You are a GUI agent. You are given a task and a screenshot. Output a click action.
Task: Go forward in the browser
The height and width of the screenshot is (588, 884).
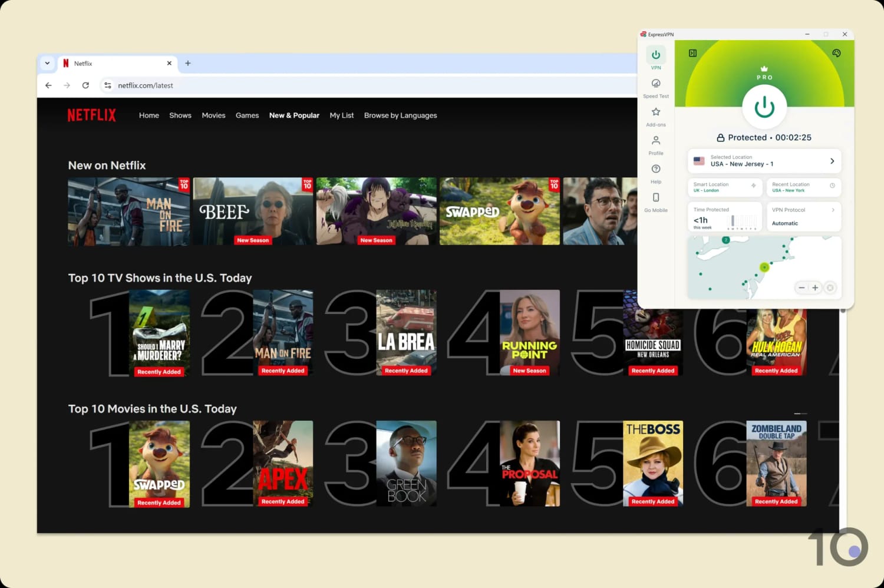tap(67, 85)
